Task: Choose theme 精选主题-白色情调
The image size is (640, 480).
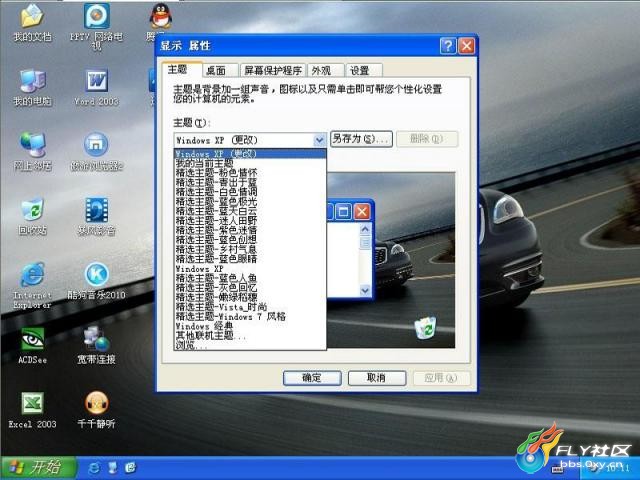Action: [x=250, y=192]
